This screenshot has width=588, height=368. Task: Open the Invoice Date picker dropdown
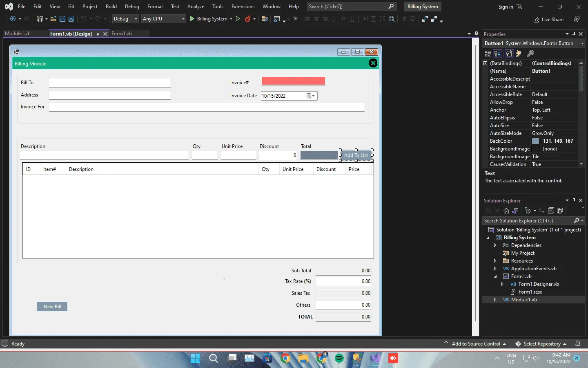point(311,96)
